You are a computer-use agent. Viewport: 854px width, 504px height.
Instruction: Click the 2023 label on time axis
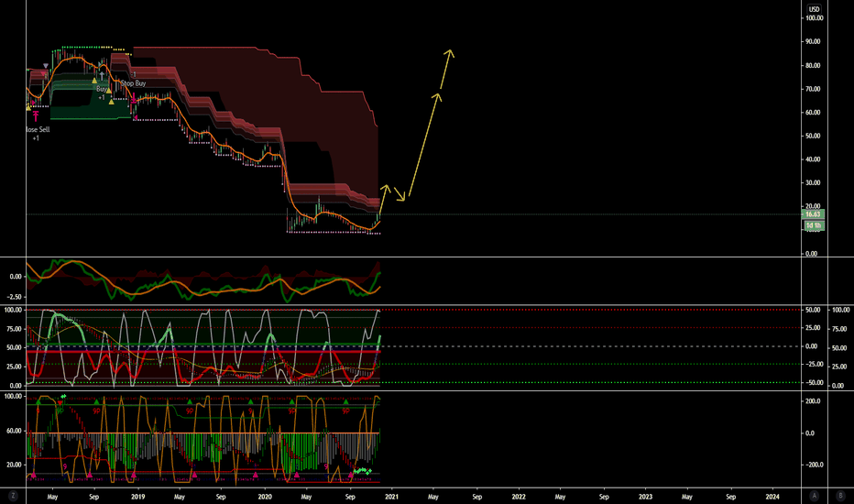click(645, 497)
